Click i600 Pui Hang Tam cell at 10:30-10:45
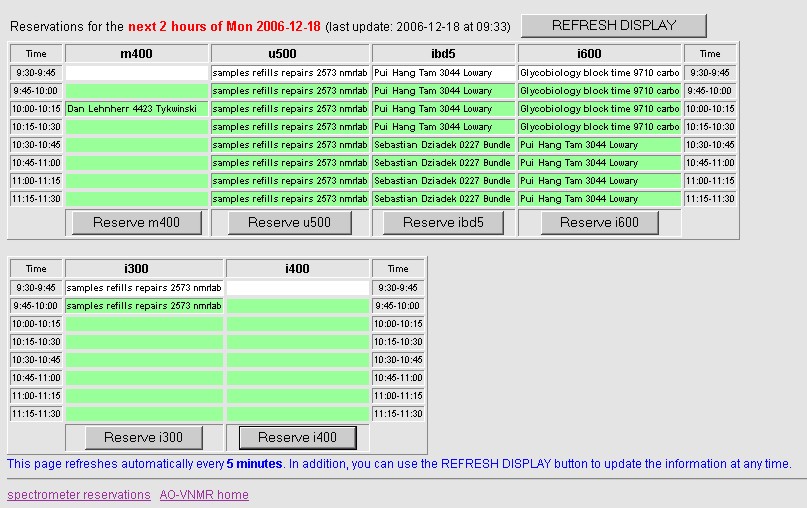This screenshot has width=807, height=508. pos(600,145)
